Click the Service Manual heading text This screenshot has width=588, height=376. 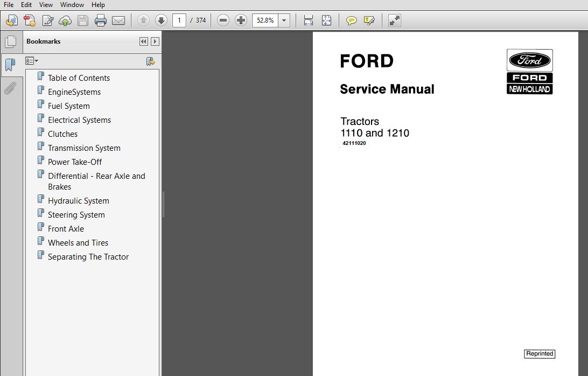[387, 89]
